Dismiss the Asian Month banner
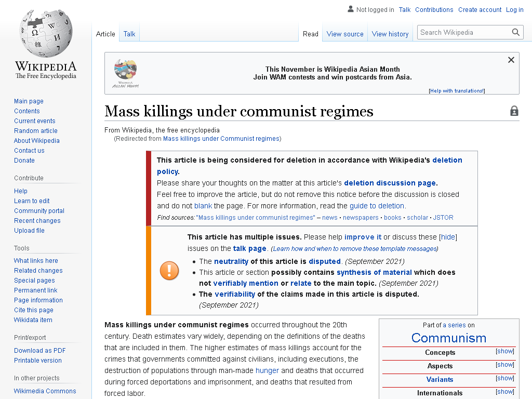 (511, 60)
